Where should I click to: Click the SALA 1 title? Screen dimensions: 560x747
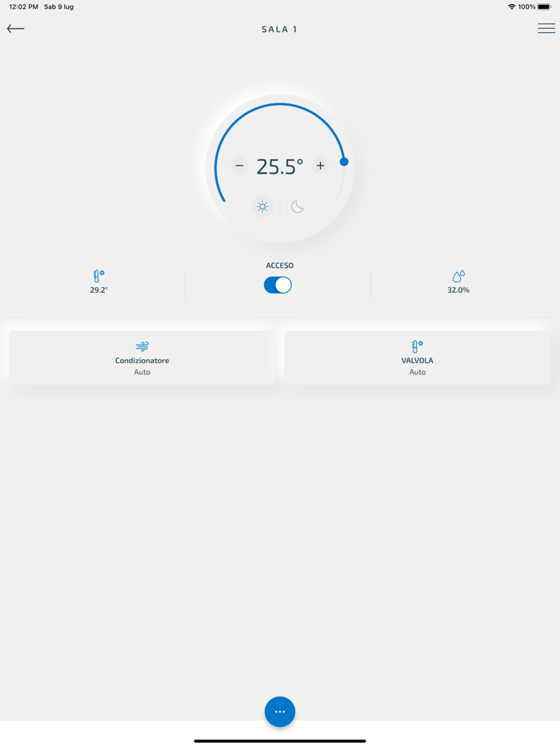click(280, 30)
